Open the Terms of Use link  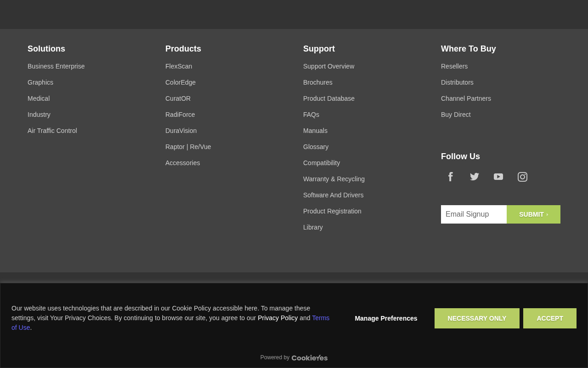pos(170,322)
